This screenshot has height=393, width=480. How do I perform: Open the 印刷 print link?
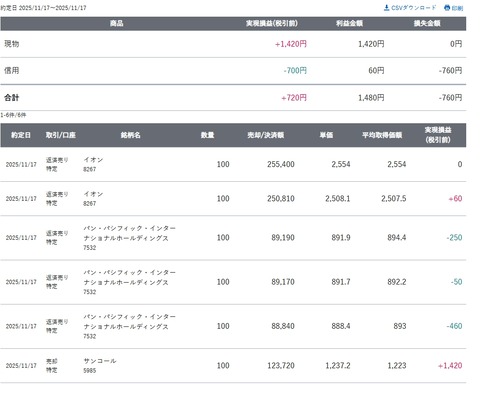(x=457, y=8)
